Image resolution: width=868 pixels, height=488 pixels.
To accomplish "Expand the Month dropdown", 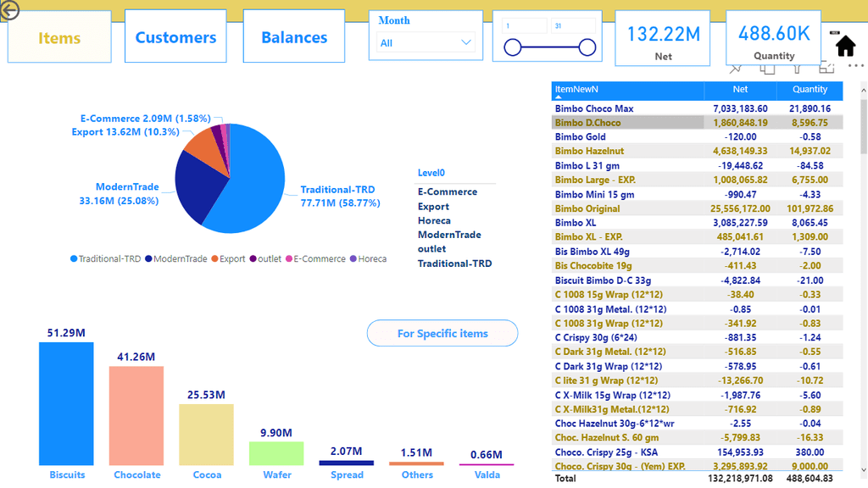I will click(466, 42).
